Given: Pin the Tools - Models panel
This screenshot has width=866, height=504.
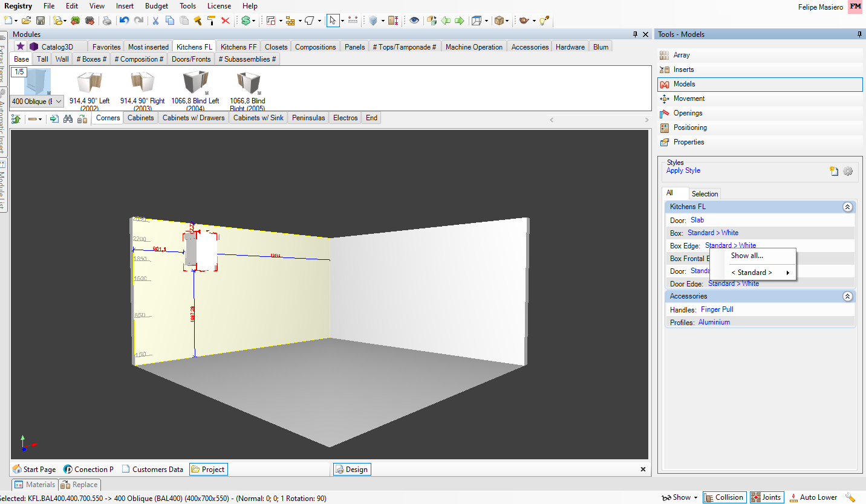Looking at the screenshot, I should tap(859, 34).
